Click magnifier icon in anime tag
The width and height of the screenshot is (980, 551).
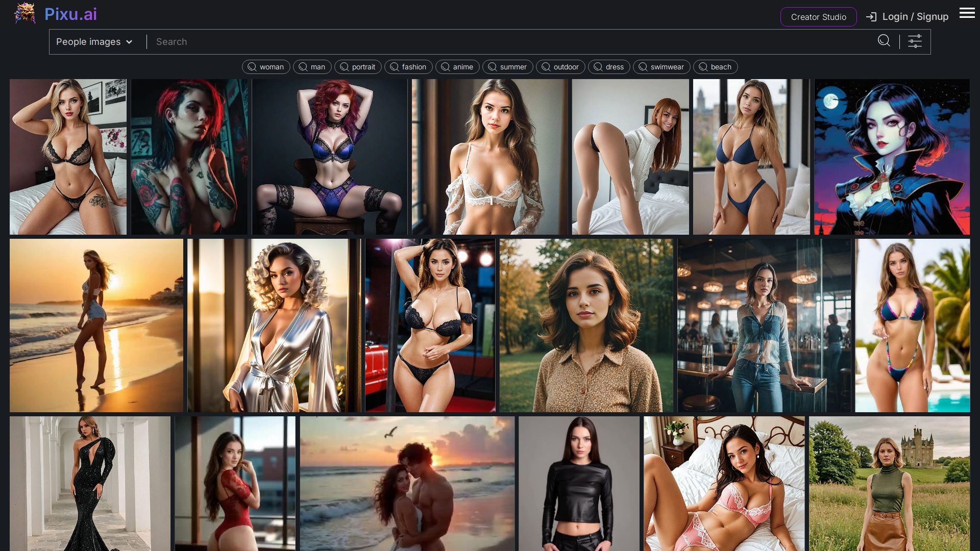tap(445, 67)
